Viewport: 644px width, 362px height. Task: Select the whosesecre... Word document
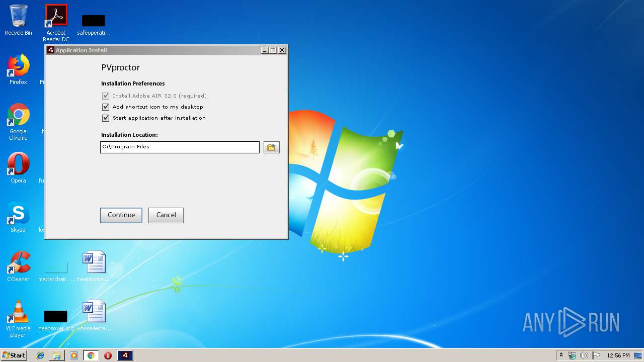click(94, 316)
